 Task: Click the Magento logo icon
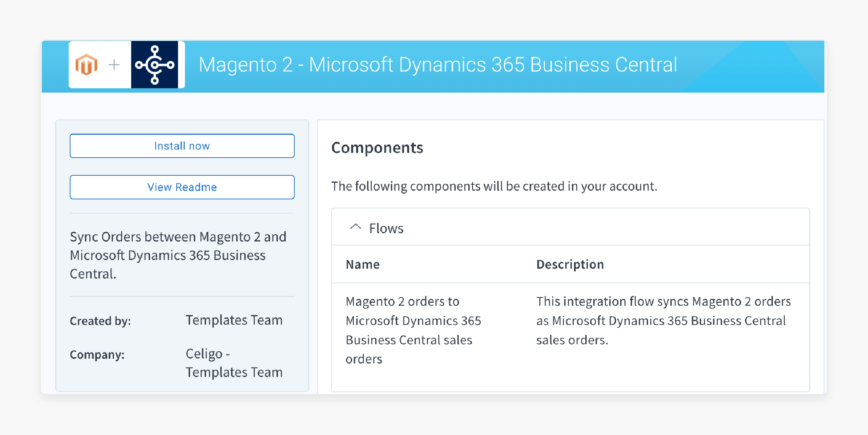pyautogui.click(x=86, y=65)
